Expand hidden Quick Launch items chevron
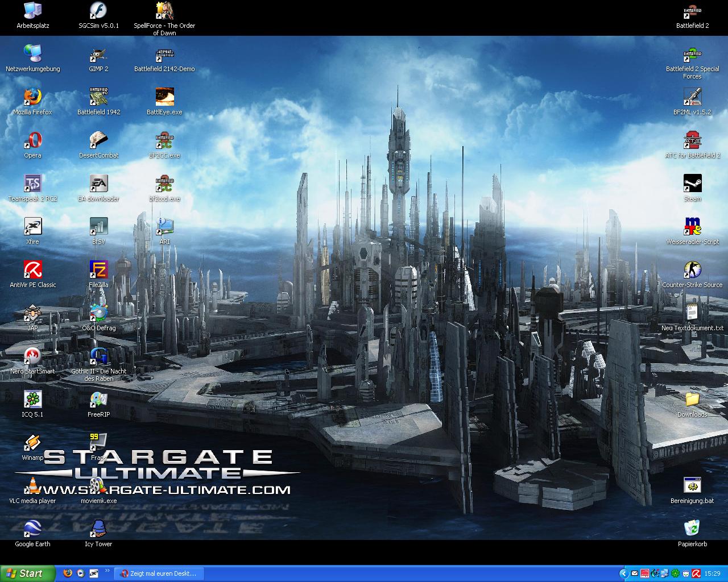The width and height of the screenshot is (728, 582). pos(107,571)
